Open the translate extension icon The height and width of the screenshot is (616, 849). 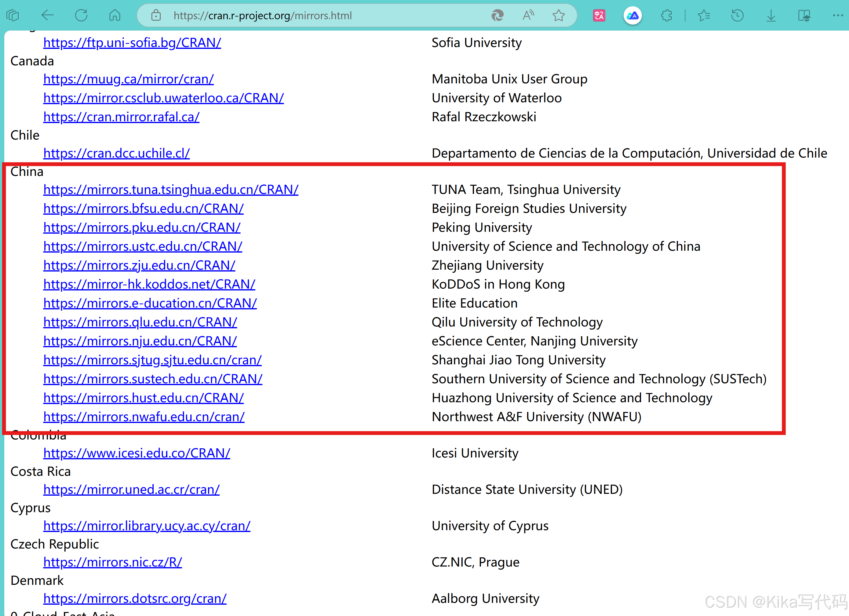tap(599, 15)
